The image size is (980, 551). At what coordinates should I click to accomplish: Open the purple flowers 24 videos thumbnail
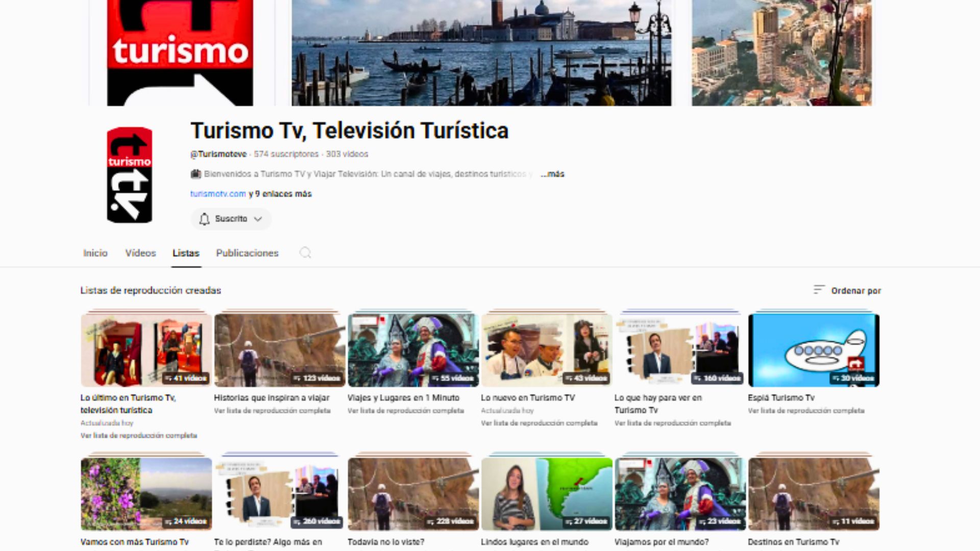146,494
